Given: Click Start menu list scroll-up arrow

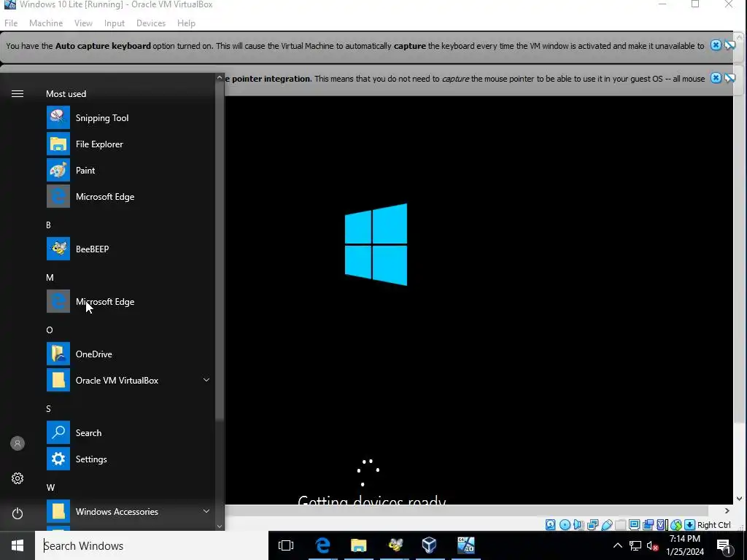Looking at the screenshot, I should [220, 77].
